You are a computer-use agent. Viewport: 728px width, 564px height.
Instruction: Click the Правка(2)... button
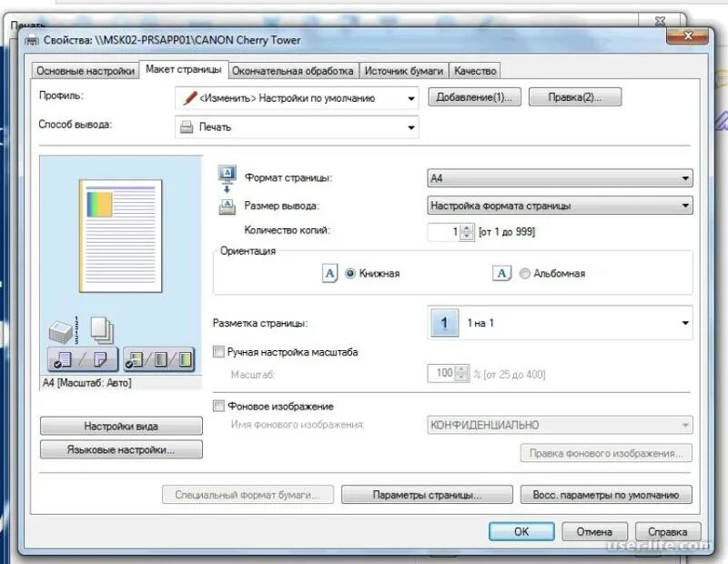point(575,97)
